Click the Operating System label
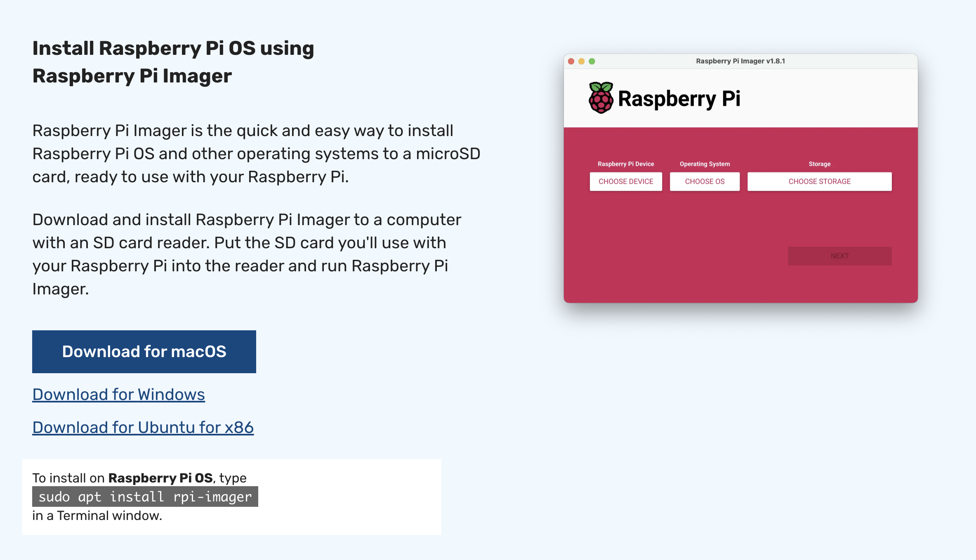Screen dimensions: 976x560 tap(705, 164)
